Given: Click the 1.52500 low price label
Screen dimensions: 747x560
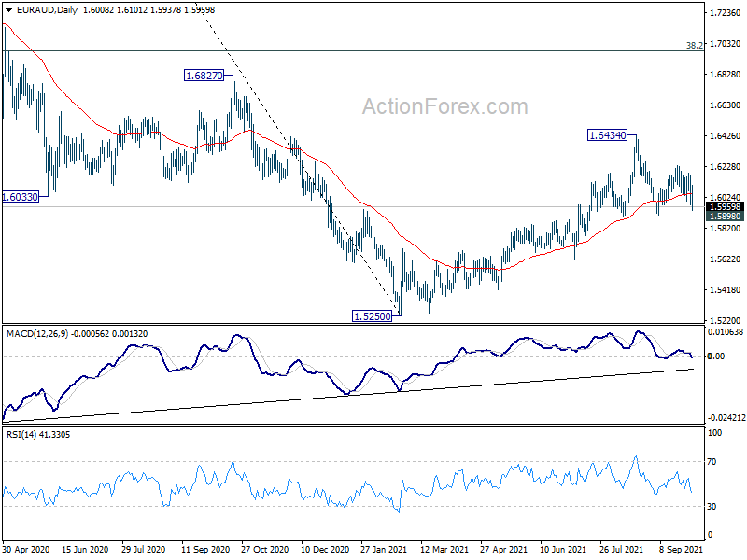Looking at the screenshot, I should pyautogui.click(x=372, y=315).
